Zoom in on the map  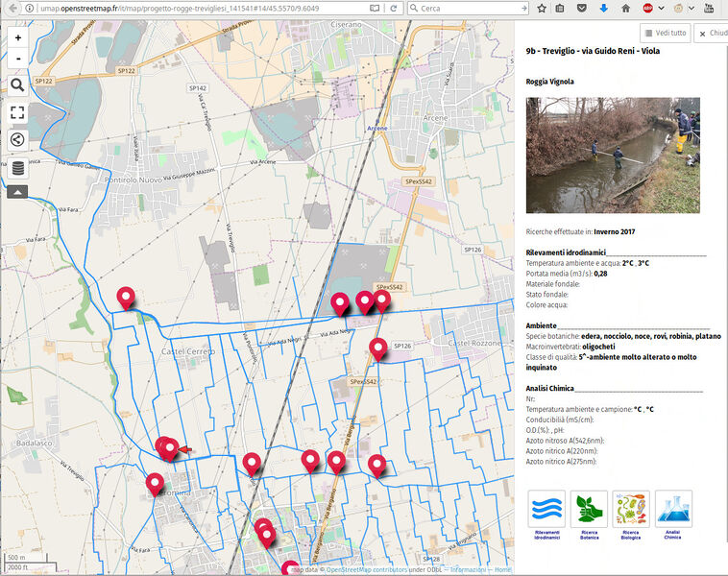pos(18,38)
